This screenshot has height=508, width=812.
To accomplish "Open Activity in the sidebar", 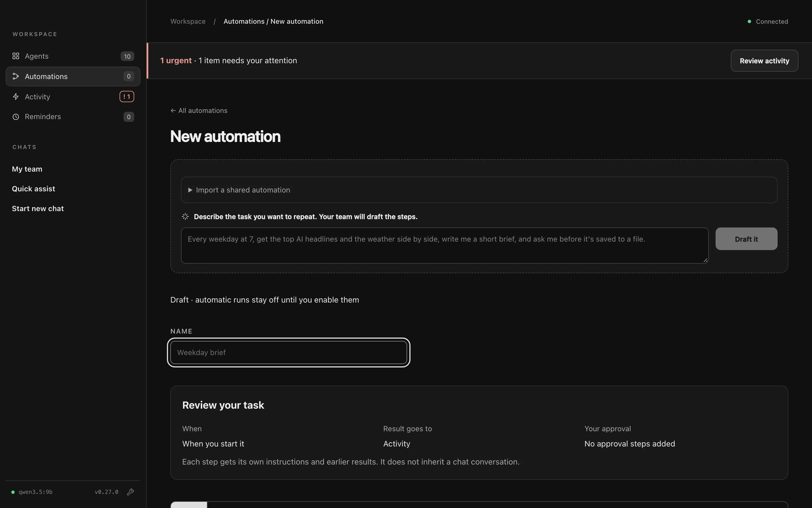I will tap(73, 97).
